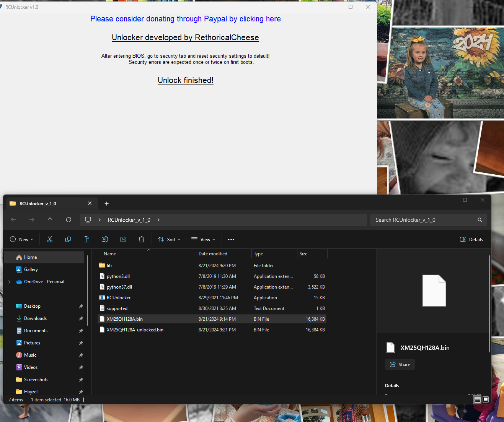Open the Sort dropdown menu

[169, 240]
